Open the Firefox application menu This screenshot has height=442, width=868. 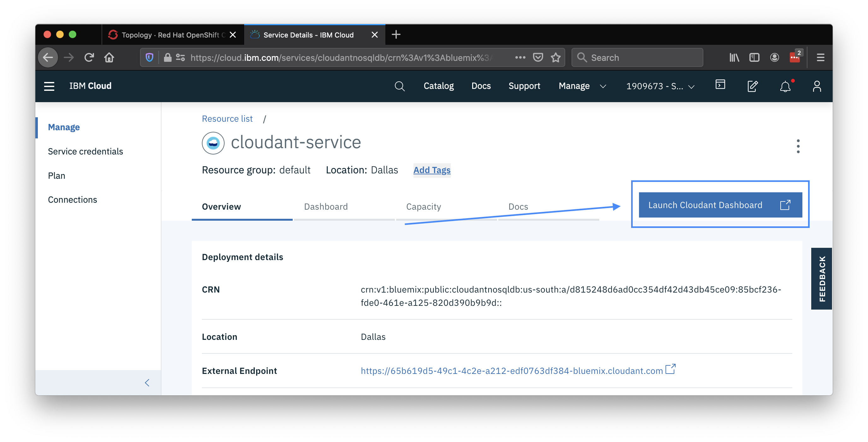point(820,58)
